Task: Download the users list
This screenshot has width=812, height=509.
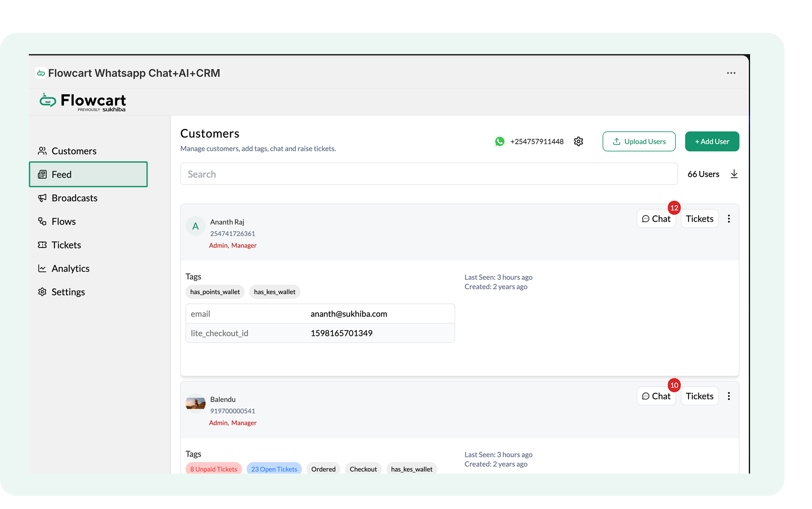Action: 734,174
